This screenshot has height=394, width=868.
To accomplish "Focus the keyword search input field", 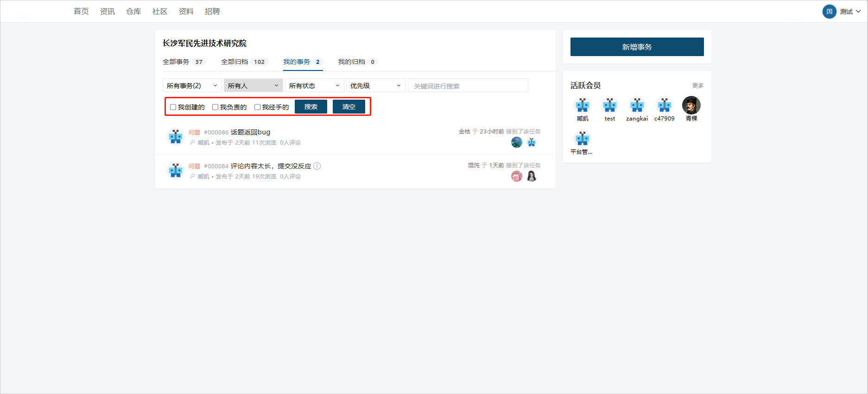I will 468,86.
